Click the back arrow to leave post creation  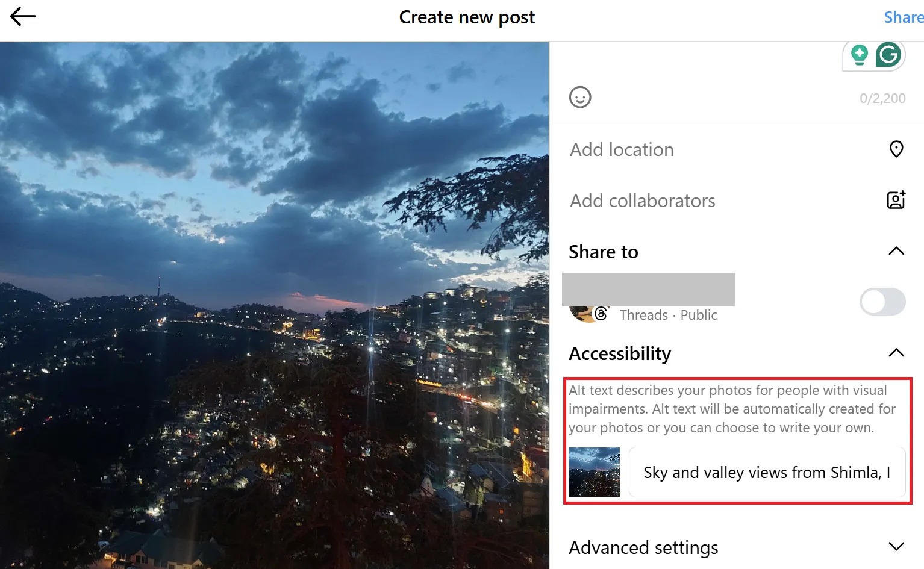[x=23, y=16]
